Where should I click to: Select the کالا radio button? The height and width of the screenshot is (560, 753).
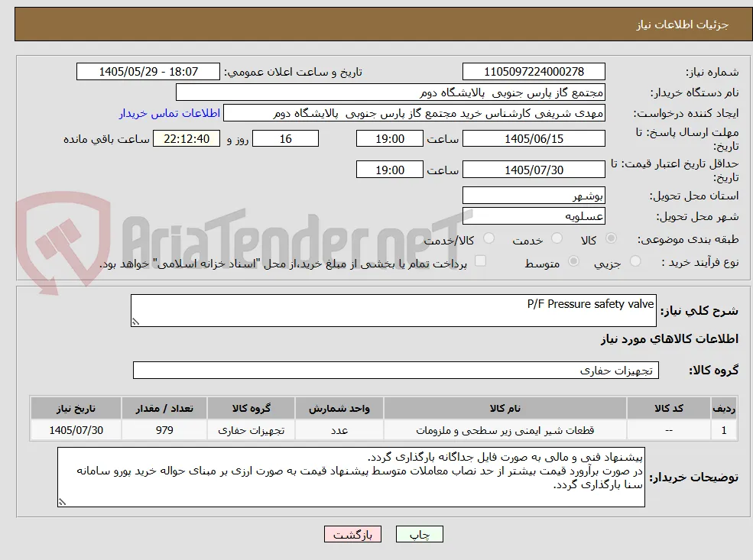point(611,238)
